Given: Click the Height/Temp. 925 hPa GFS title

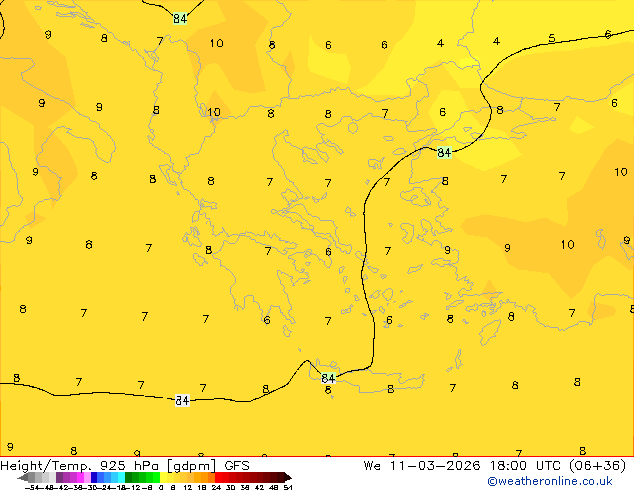Looking at the screenshot, I should pyautogui.click(x=125, y=466).
